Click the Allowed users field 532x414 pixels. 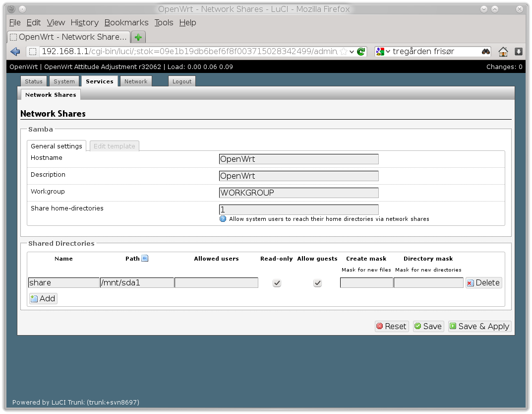[217, 282]
